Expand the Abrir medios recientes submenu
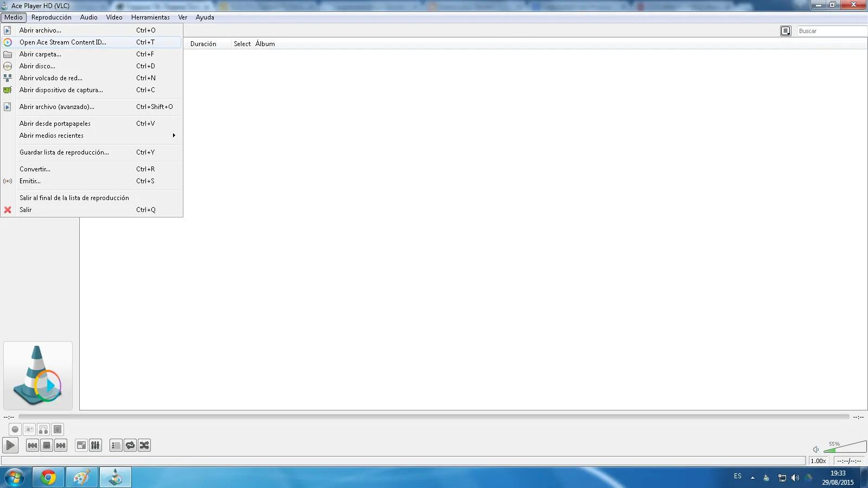This screenshot has width=868, height=488. (x=92, y=136)
